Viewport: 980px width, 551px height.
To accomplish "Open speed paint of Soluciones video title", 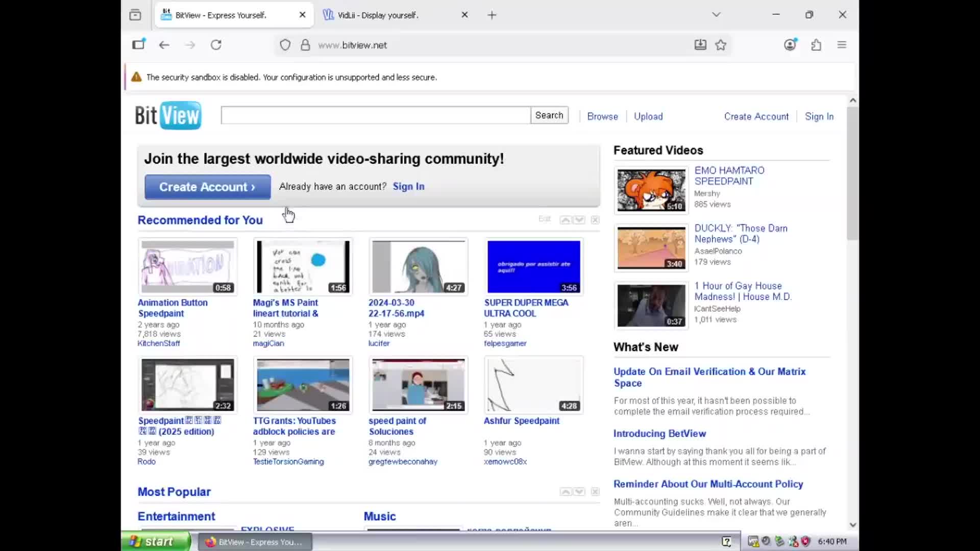I will 397,426.
